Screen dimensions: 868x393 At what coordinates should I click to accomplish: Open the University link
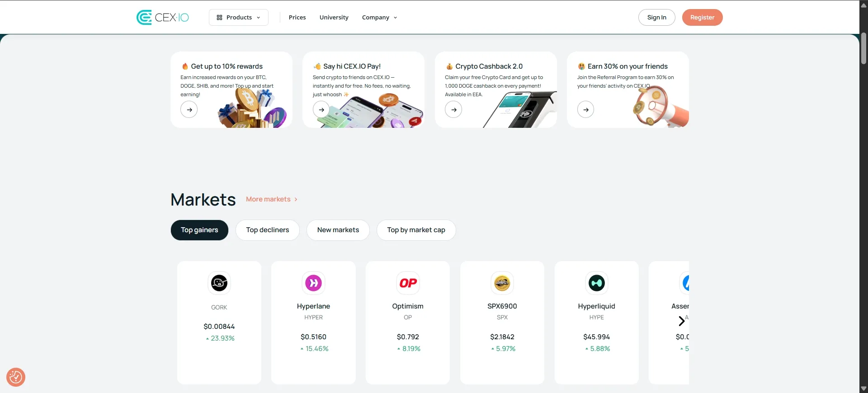(x=334, y=17)
